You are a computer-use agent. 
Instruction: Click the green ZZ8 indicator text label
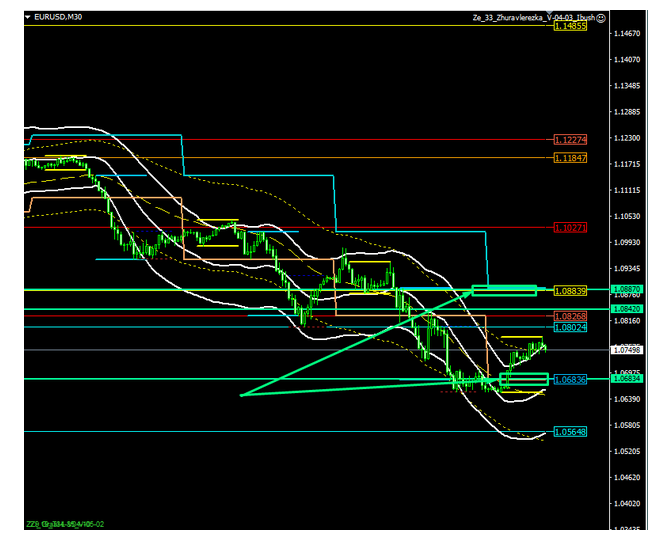pyautogui.click(x=64, y=524)
